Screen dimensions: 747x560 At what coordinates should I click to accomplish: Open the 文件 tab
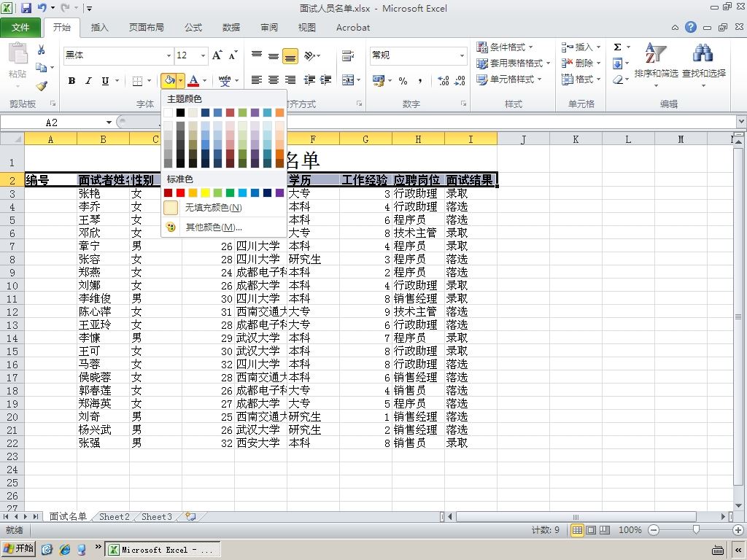pyautogui.click(x=20, y=28)
